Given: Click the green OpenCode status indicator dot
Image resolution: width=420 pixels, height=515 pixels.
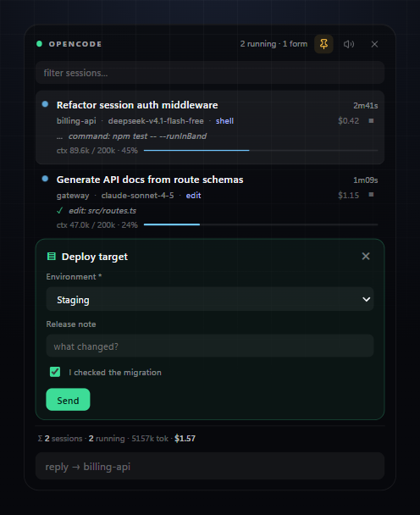Looking at the screenshot, I should pyautogui.click(x=40, y=44).
